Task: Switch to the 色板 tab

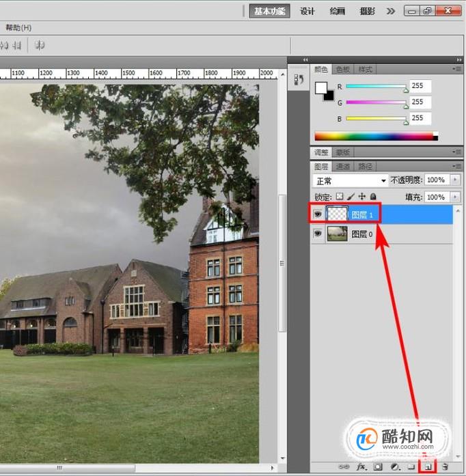Action: pyautogui.click(x=343, y=70)
